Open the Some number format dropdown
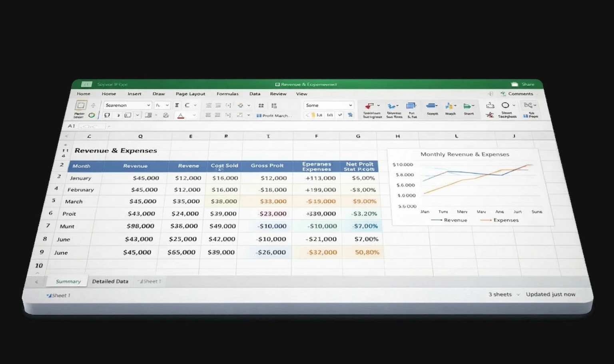This screenshot has height=364, width=614. tap(350, 105)
